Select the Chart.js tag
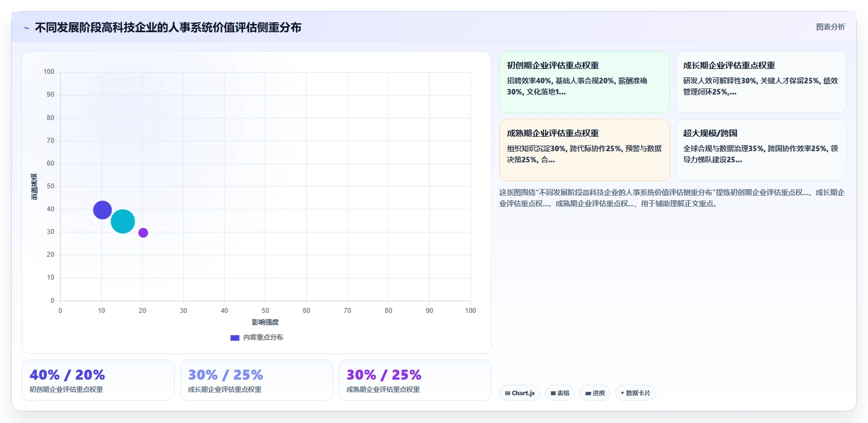 coord(519,393)
